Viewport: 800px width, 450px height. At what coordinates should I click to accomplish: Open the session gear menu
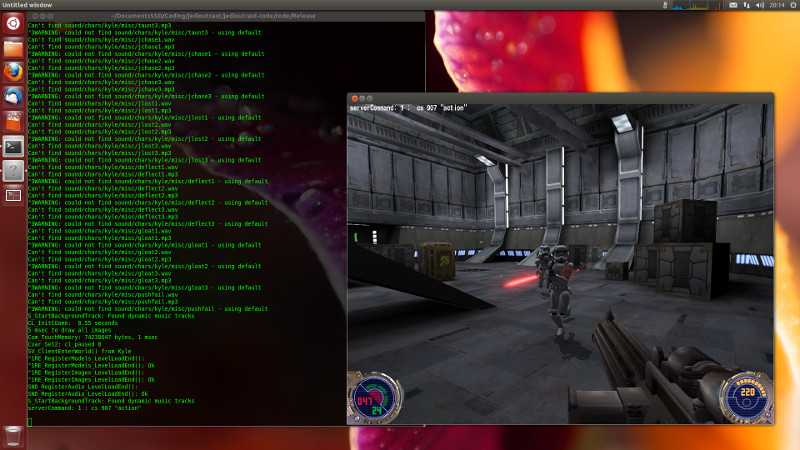[x=794, y=5]
